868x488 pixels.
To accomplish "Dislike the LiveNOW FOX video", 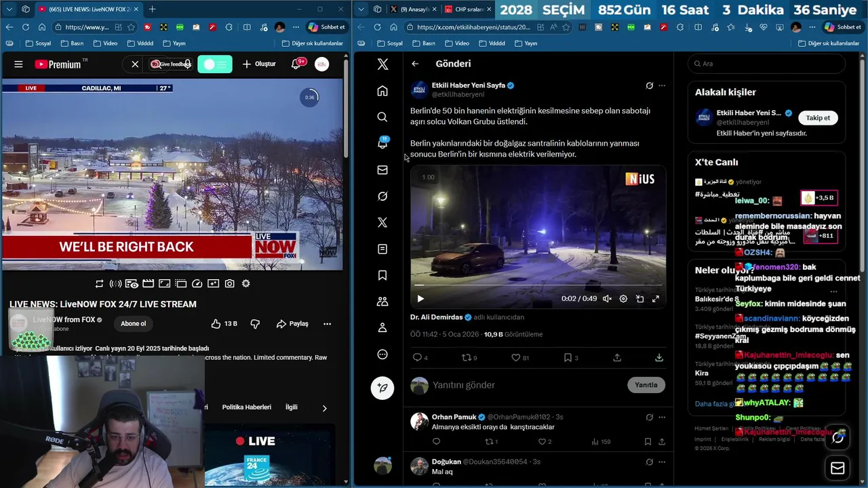I will click(x=255, y=324).
